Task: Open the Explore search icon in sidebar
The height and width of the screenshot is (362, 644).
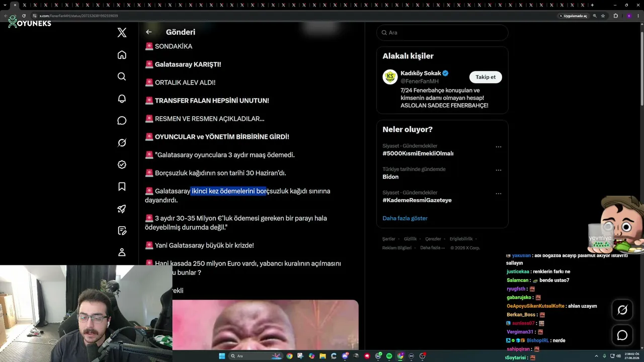Action: pos(122,76)
